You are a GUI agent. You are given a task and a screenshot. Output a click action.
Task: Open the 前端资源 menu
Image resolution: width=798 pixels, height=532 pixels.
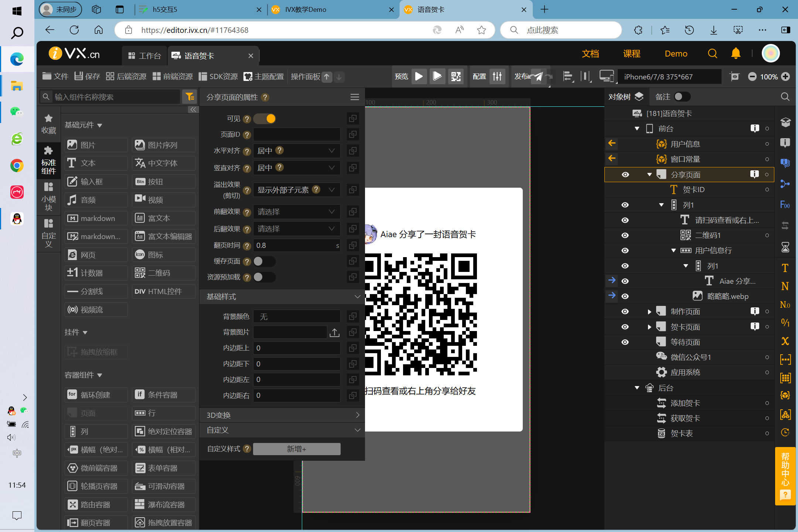[x=173, y=76]
